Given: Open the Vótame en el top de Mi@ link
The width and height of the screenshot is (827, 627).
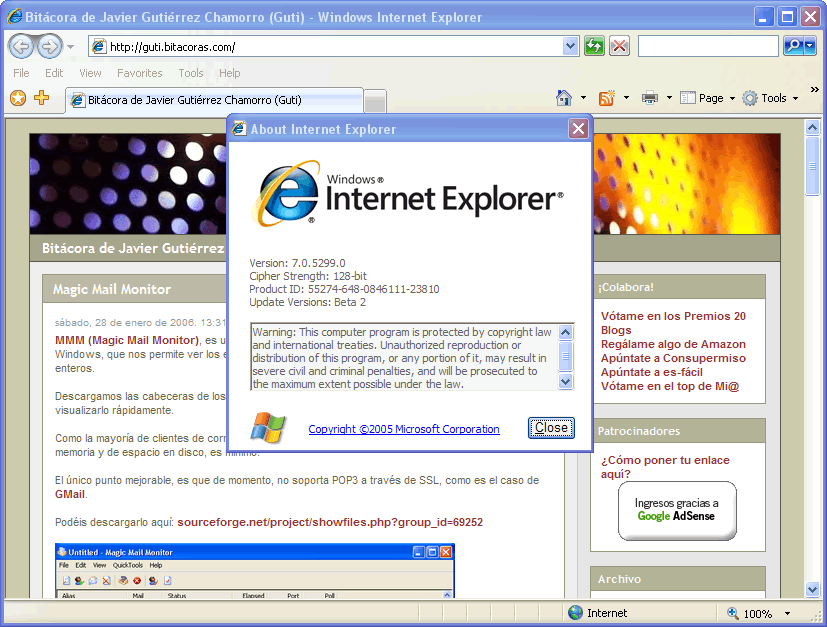Looking at the screenshot, I should [x=670, y=386].
